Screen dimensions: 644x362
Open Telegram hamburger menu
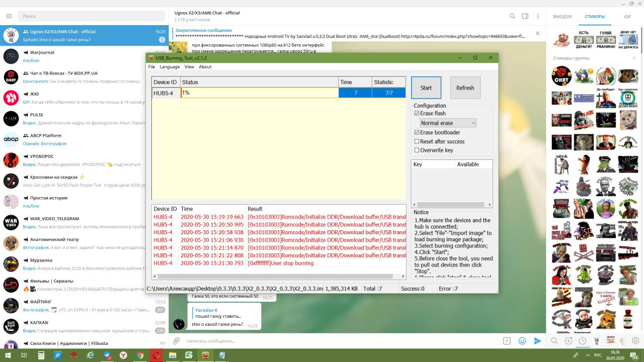[x=9, y=16]
